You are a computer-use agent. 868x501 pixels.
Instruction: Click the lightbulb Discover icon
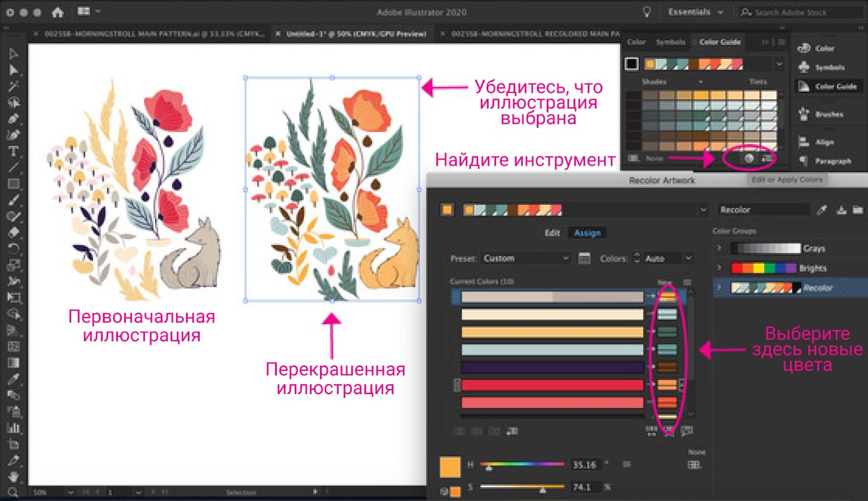(646, 12)
